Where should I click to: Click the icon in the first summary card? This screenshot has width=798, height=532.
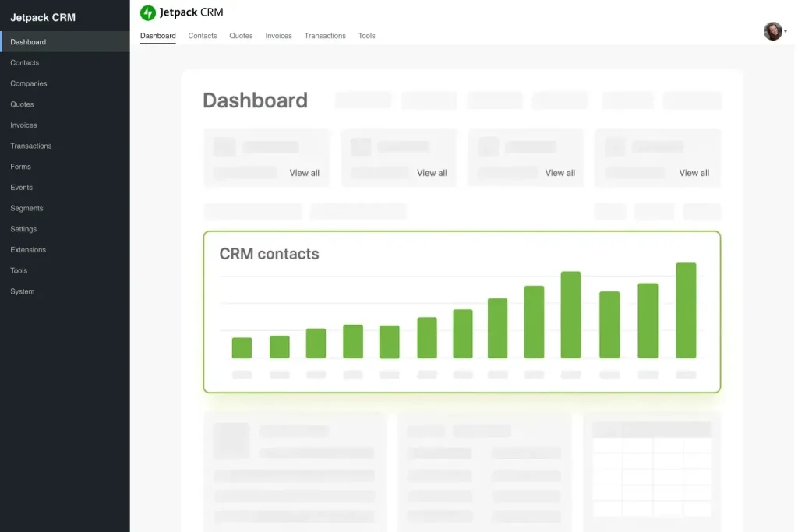[224, 146]
